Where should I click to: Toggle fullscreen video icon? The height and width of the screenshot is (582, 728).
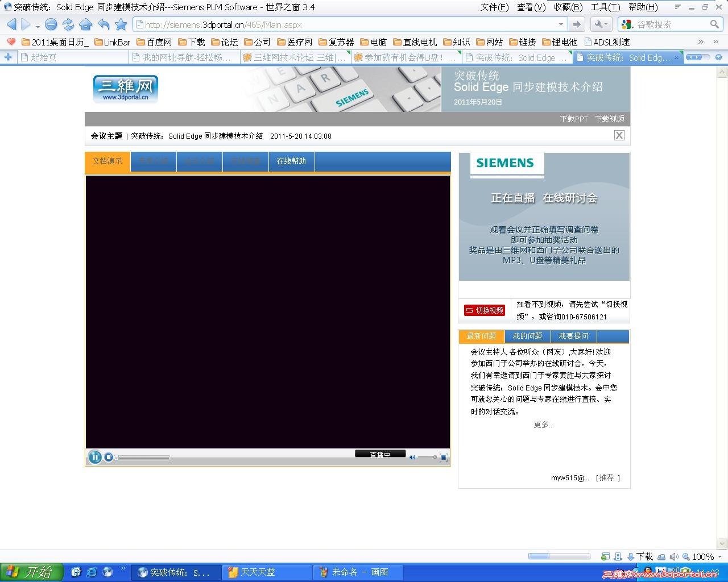[444, 458]
